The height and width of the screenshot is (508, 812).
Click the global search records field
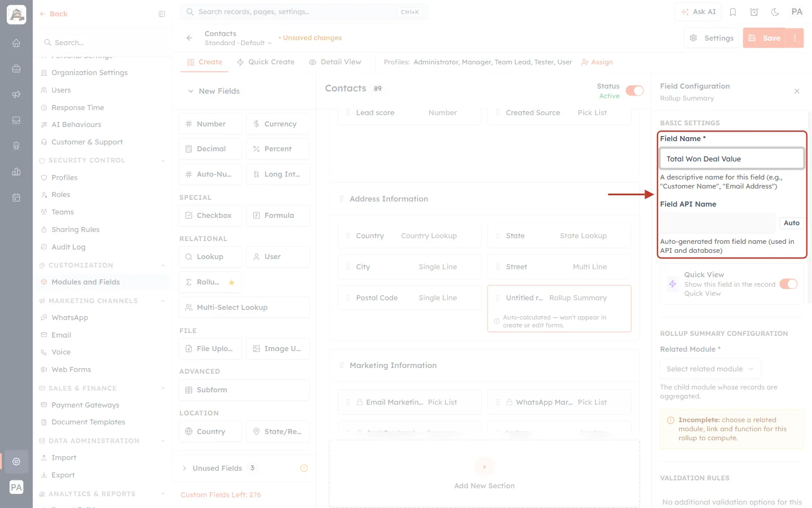[304, 12]
